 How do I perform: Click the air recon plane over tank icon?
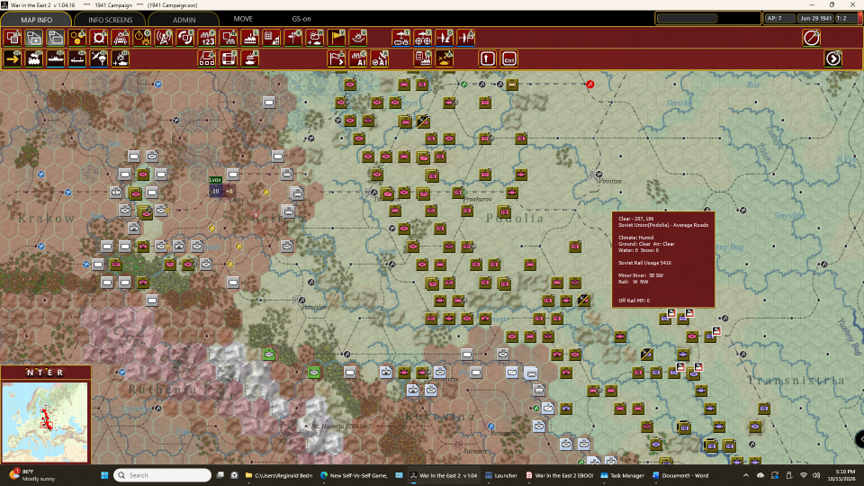click(x=401, y=38)
